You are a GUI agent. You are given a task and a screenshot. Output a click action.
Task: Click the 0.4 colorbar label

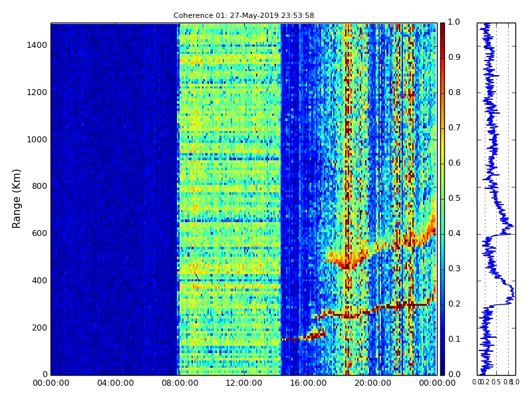[x=455, y=233]
